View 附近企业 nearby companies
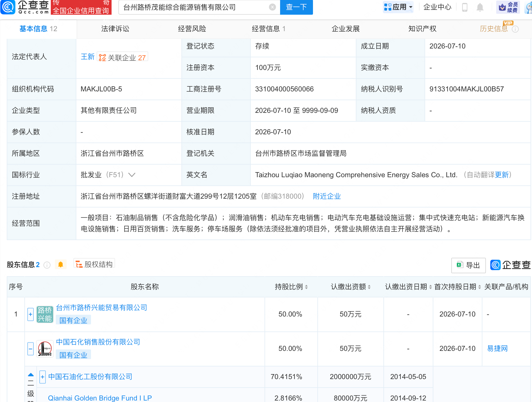Image resolution: width=532 pixels, height=402 pixels. (327, 196)
